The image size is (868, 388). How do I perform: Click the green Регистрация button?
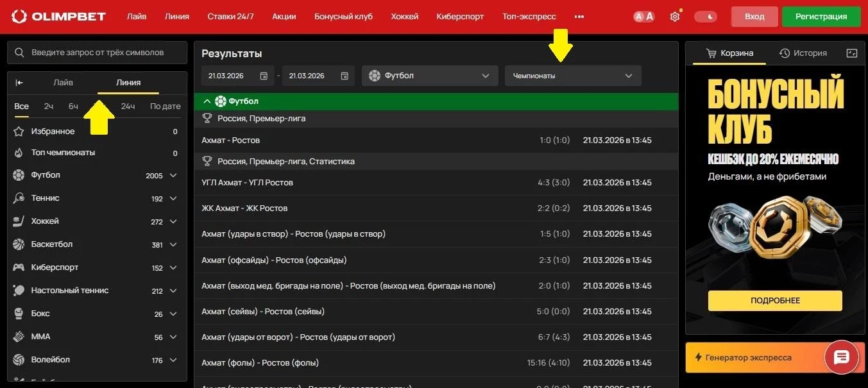pos(821,16)
